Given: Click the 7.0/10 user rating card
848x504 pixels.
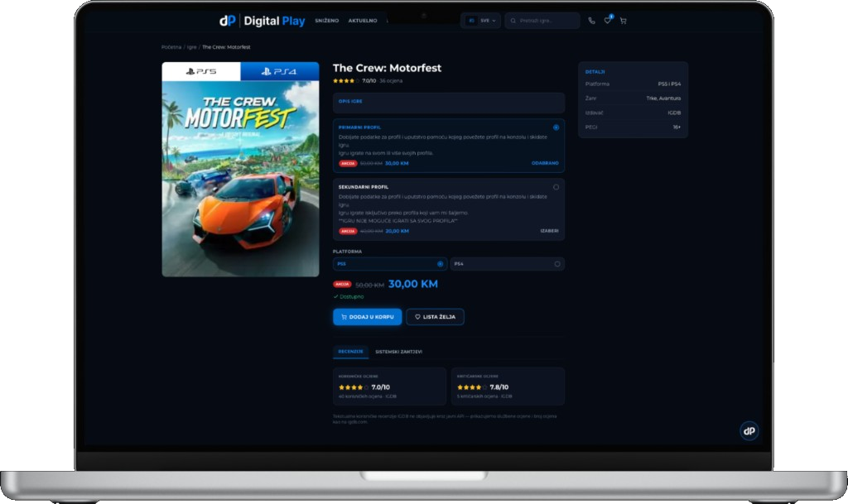Looking at the screenshot, I should coord(389,386).
